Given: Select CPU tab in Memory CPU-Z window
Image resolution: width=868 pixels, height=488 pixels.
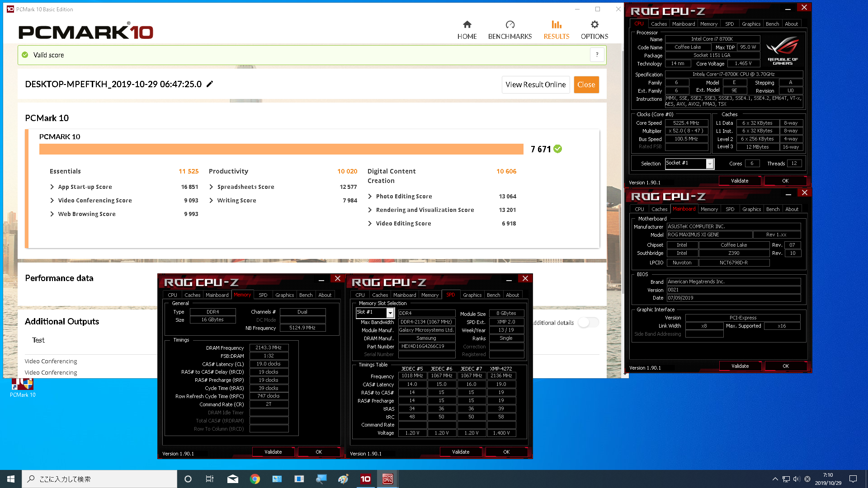Looking at the screenshot, I should pyautogui.click(x=172, y=295).
